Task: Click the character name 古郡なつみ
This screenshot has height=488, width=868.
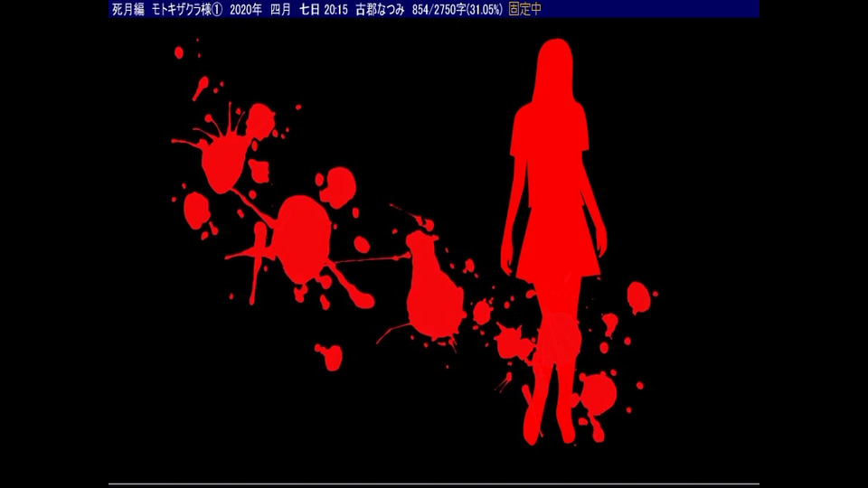Action: [x=380, y=9]
